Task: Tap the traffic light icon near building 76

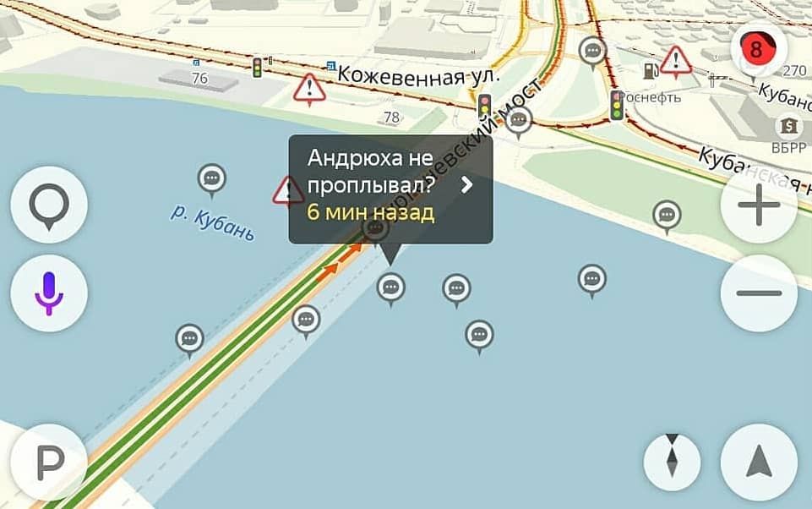Action: coord(257,68)
